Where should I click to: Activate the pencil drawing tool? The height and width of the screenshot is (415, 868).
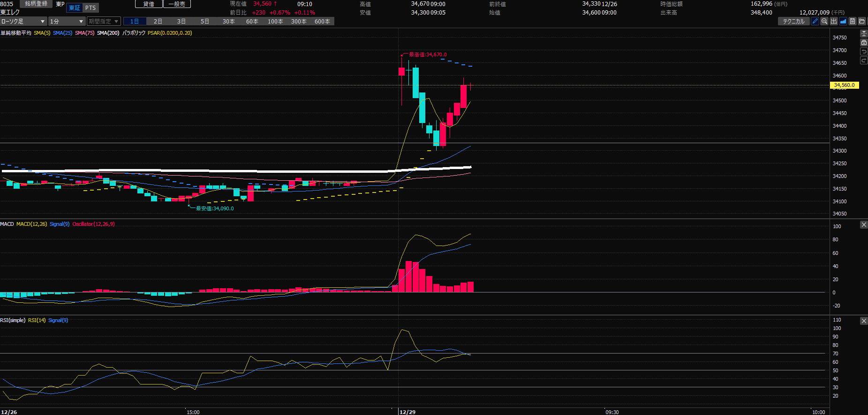[815, 21]
